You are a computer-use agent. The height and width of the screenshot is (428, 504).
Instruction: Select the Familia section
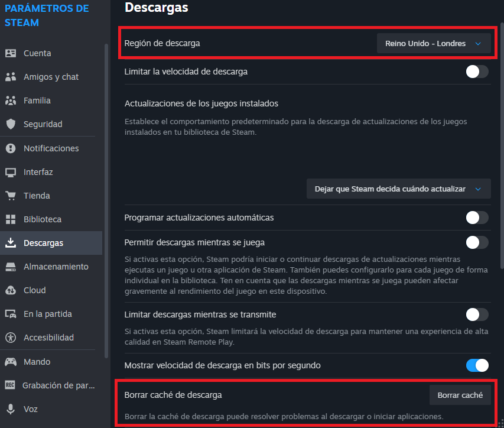click(51, 100)
